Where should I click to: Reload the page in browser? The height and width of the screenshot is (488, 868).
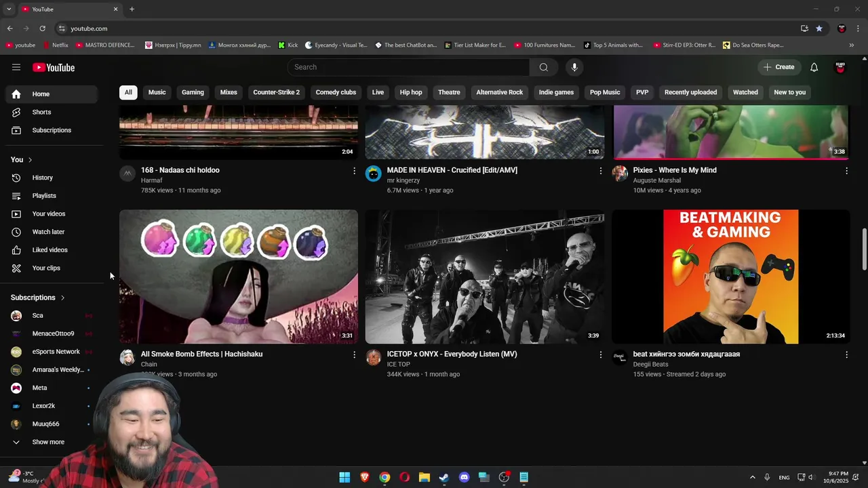pyautogui.click(x=42, y=28)
